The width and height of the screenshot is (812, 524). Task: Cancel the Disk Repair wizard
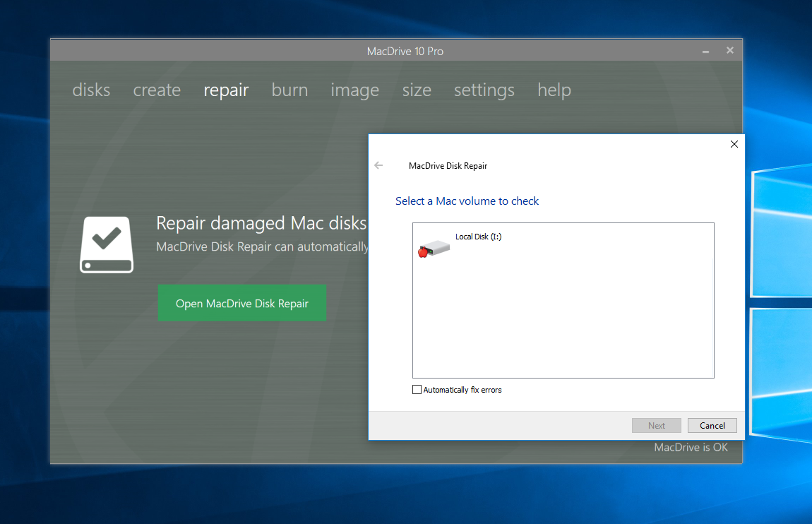click(712, 425)
